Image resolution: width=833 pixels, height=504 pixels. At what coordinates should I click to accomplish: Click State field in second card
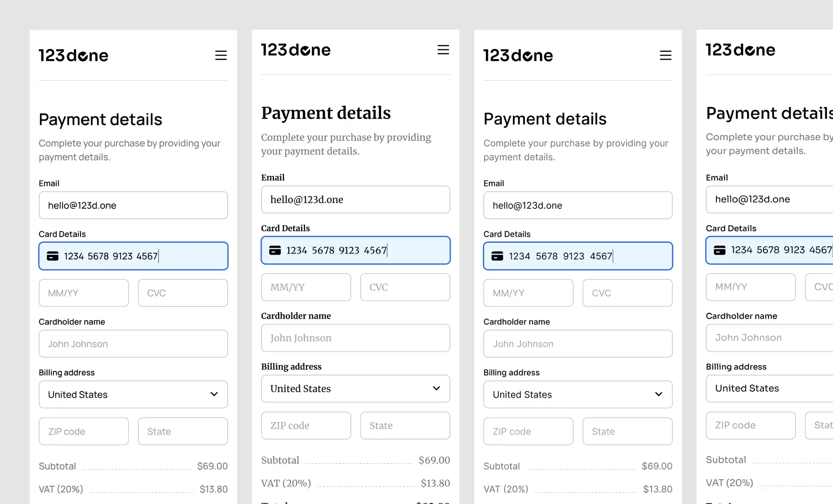[405, 425]
